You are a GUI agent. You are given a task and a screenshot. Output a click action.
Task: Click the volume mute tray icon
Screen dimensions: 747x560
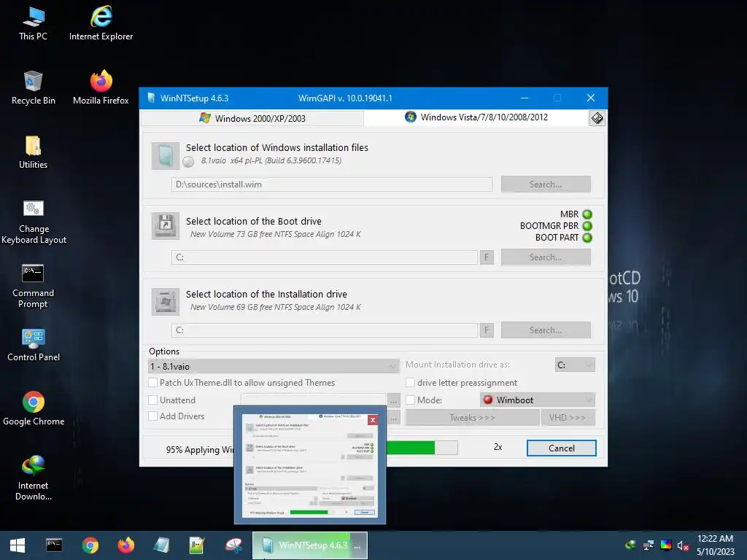coord(683,545)
